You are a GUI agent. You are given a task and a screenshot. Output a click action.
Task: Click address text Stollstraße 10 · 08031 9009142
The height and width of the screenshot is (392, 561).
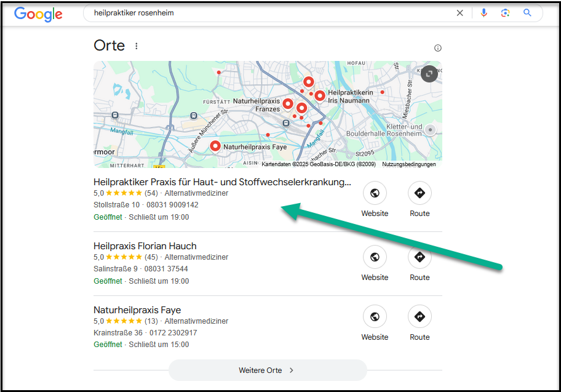click(146, 205)
